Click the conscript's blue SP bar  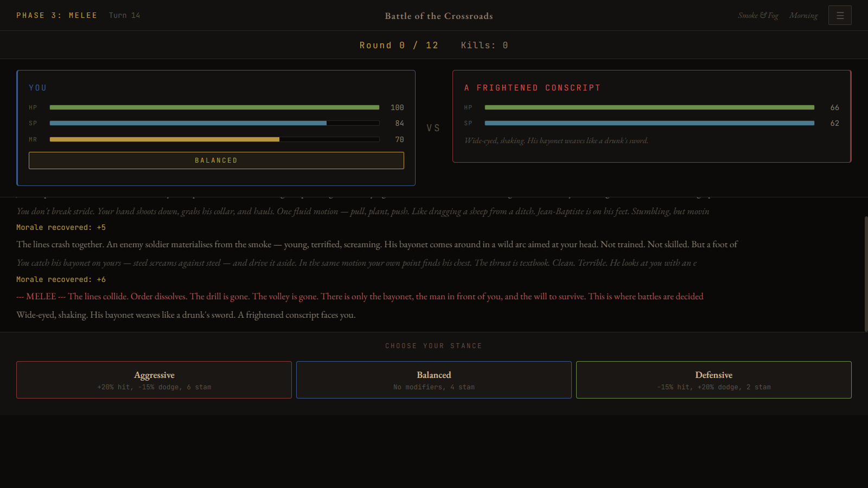click(649, 123)
